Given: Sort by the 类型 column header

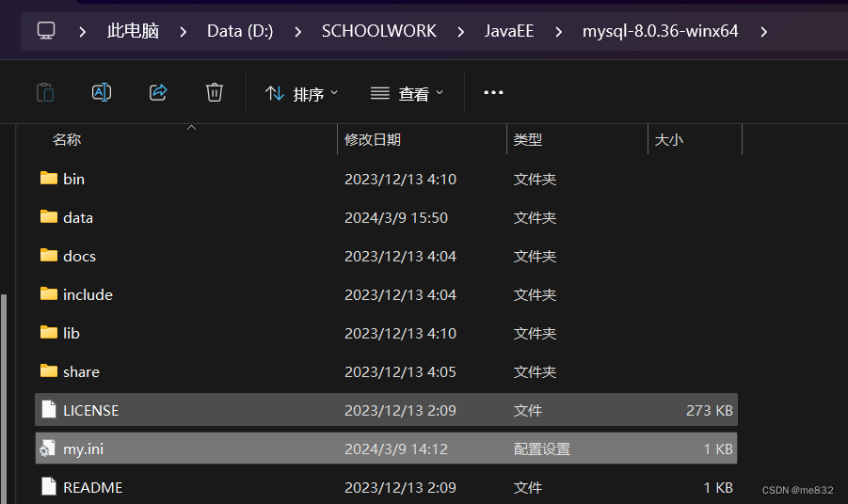Looking at the screenshot, I should click(x=528, y=140).
